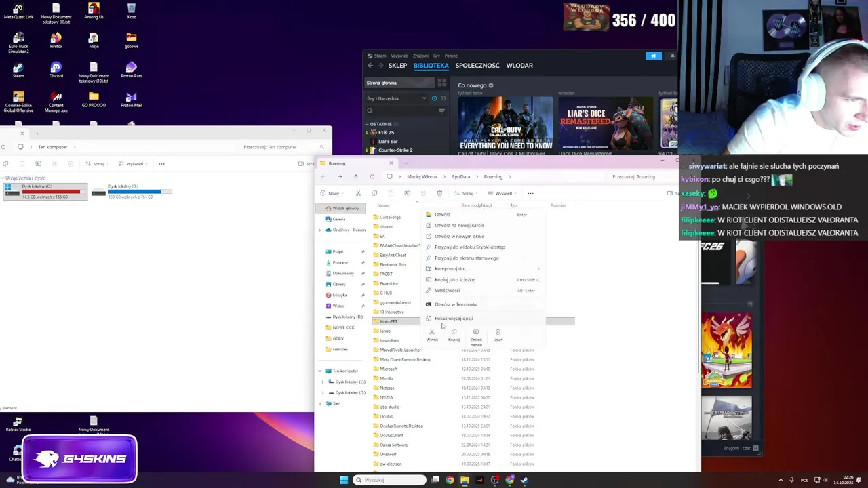Select Dysk lokalny (D:) drive in Ten komputer window
The image size is (868, 488).
[133, 192]
